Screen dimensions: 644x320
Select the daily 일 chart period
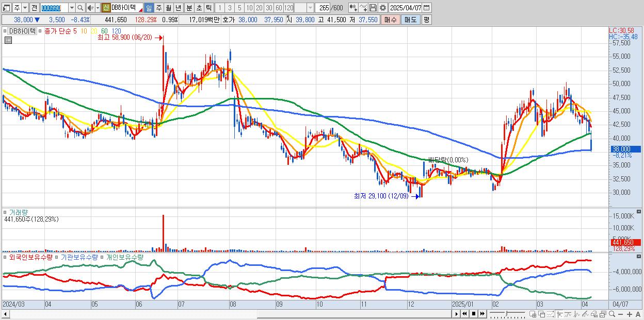coord(149,8)
